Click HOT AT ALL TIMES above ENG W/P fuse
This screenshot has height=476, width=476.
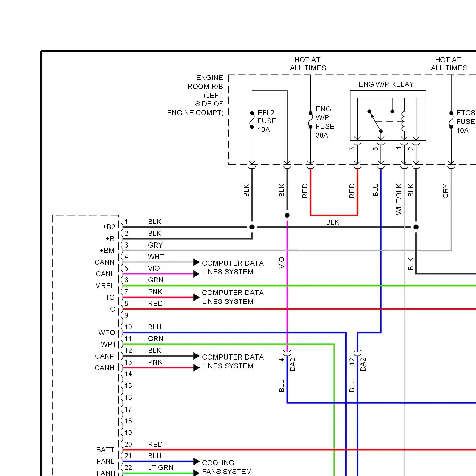click(x=308, y=64)
